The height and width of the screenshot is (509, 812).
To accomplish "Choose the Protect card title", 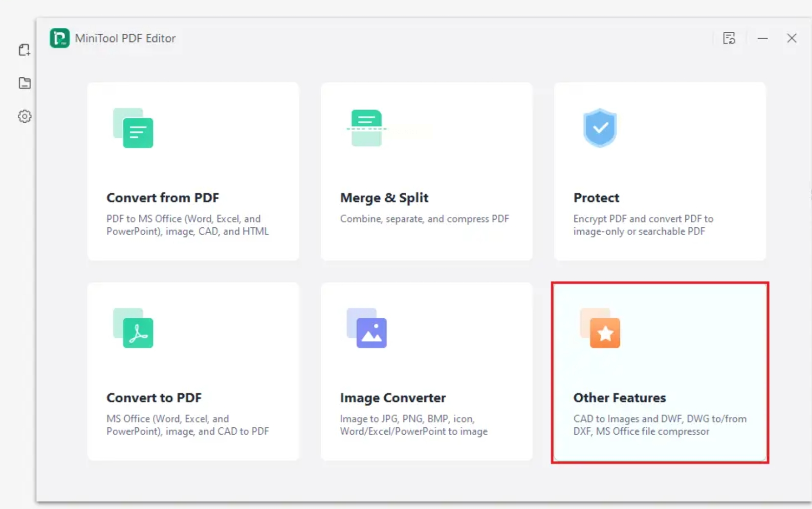I will pos(596,198).
